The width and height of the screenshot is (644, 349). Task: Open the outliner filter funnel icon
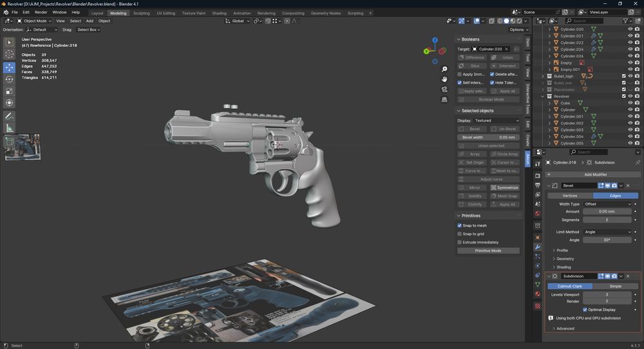(x=625, y=21)
